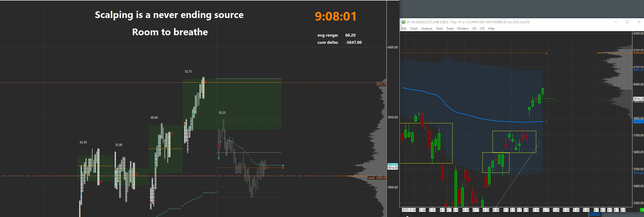Open the Chart menu
The width and height of the screenshot is (644, 217).
[x=414, y=29]
